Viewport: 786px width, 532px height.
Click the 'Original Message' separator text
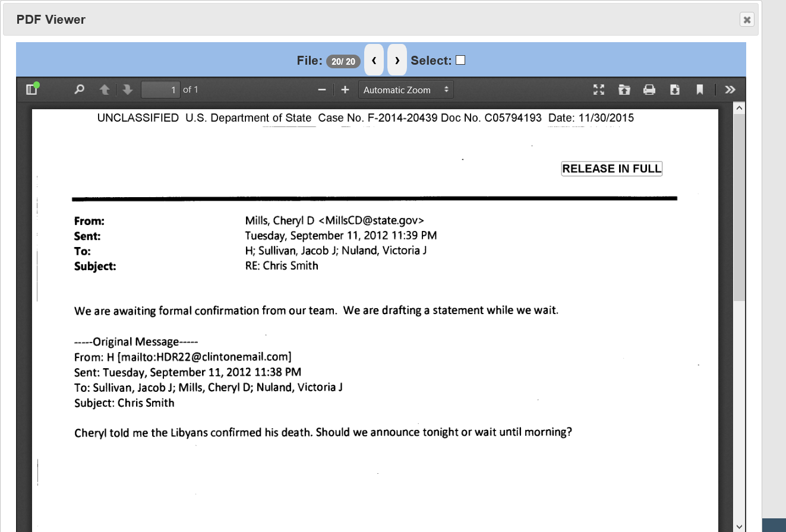tap(136, 342)
